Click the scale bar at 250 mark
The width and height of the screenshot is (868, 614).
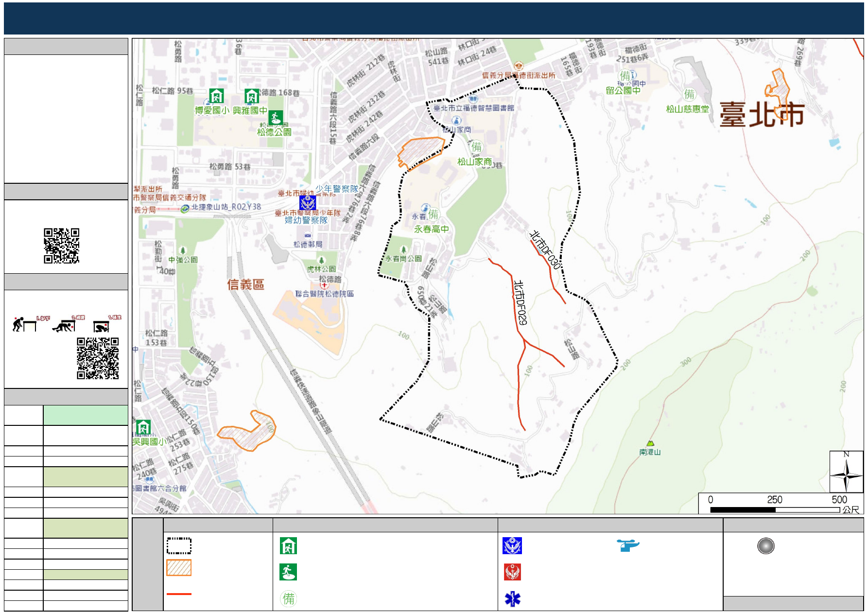pyautogui.click(x=775, y=500)
